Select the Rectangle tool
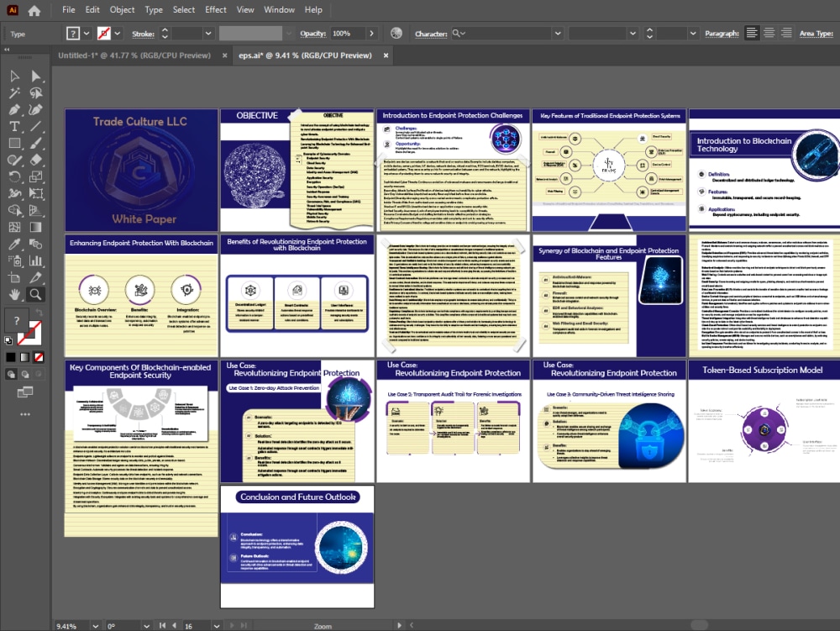Image resolution: width=840 pixels, height=631 pixels. coord(14,143)
